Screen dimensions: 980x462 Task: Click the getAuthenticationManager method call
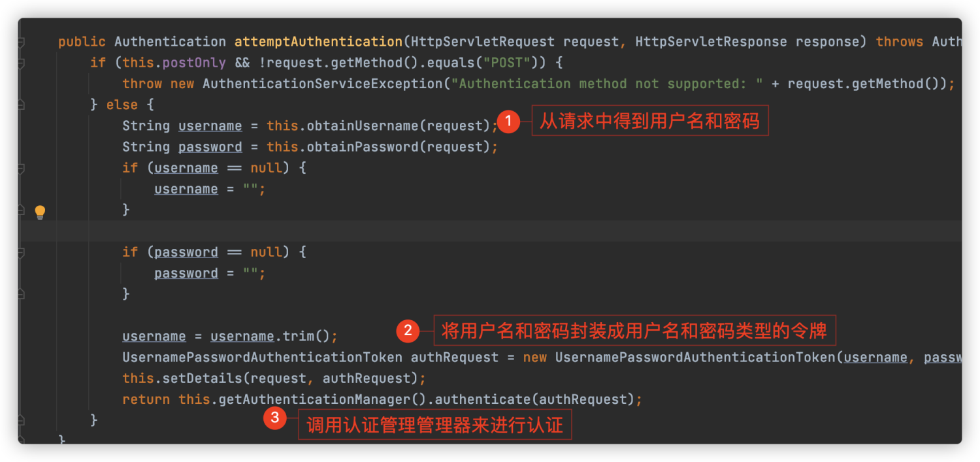coord(322,399)
